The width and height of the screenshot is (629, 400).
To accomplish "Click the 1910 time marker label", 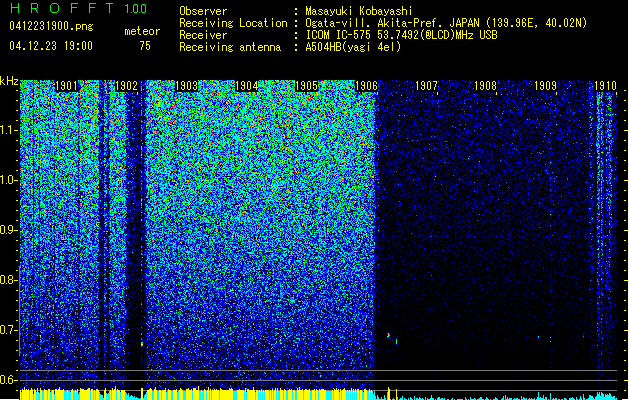I will pyautogui.click(x=605, y=86).
